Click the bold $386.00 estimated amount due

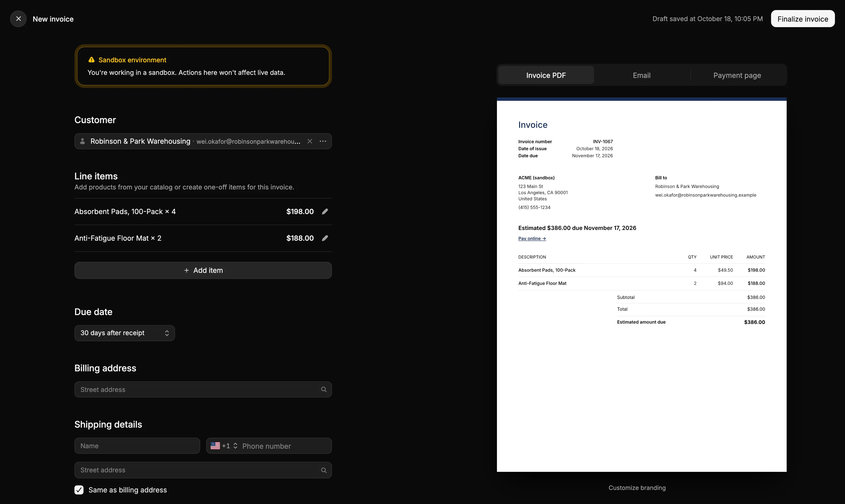(x=754, y=322)
